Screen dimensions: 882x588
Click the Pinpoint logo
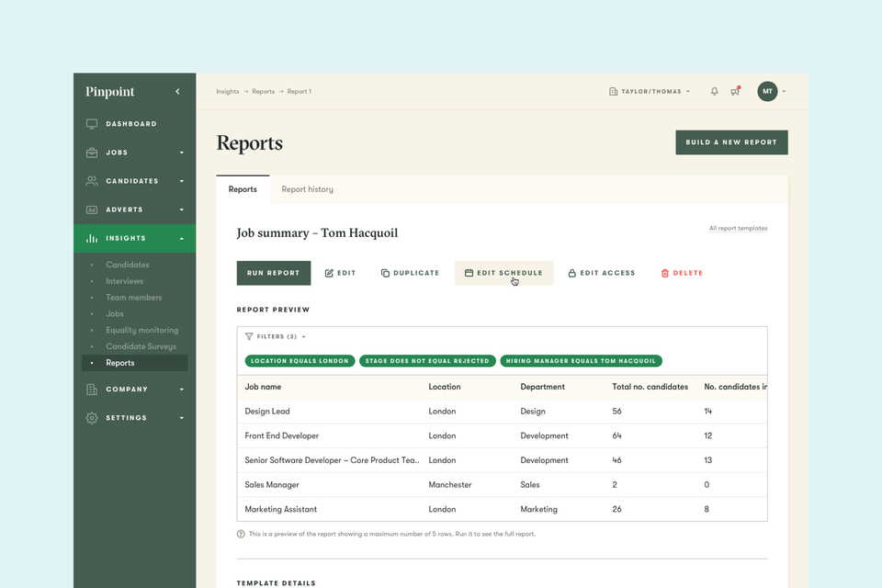(109, 91)
